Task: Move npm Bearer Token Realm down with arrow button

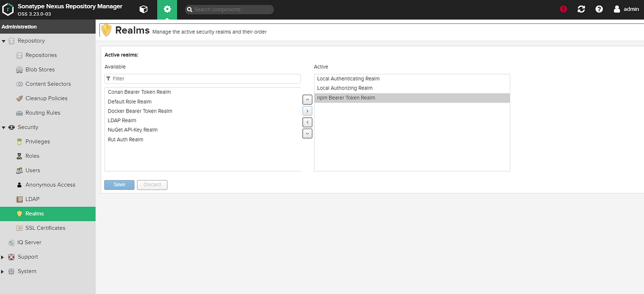Action: pos(307,133)
